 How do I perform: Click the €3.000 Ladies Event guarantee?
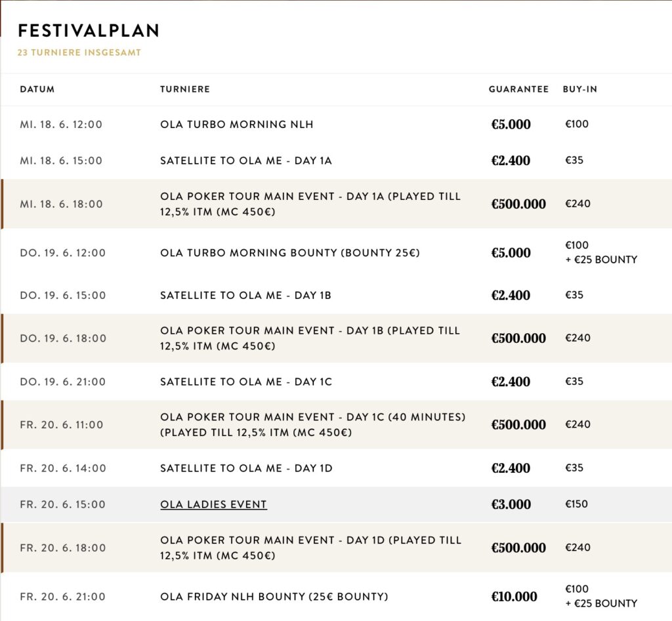pos(511,504)
